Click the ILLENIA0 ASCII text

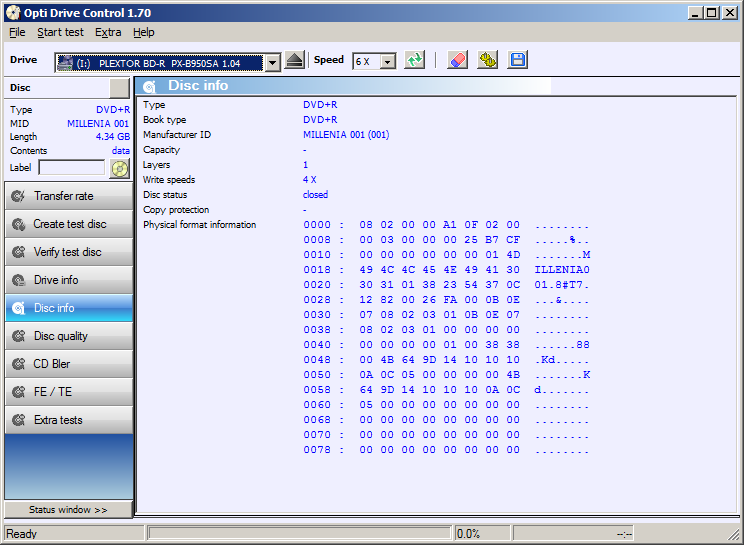(562, 269)
